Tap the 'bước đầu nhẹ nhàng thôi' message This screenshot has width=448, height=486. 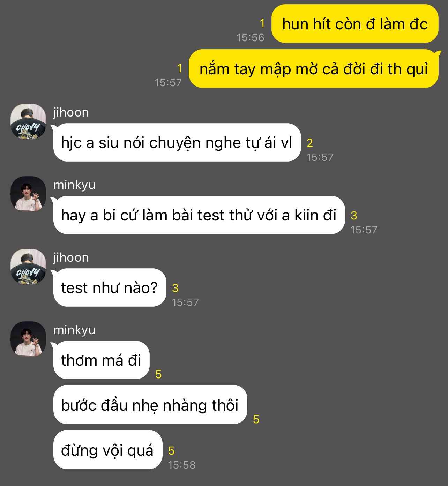pos(150,405)
